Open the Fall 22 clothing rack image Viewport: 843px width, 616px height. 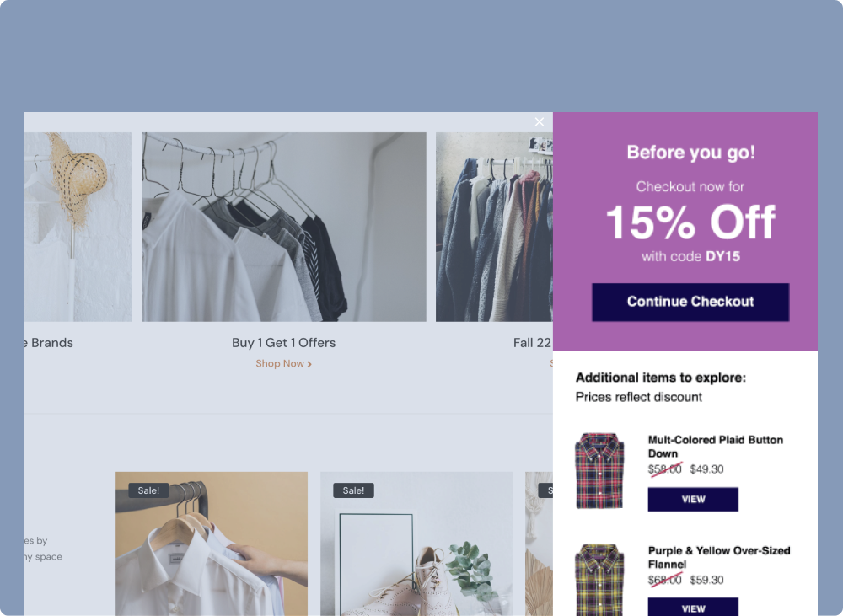coord(494,227)
